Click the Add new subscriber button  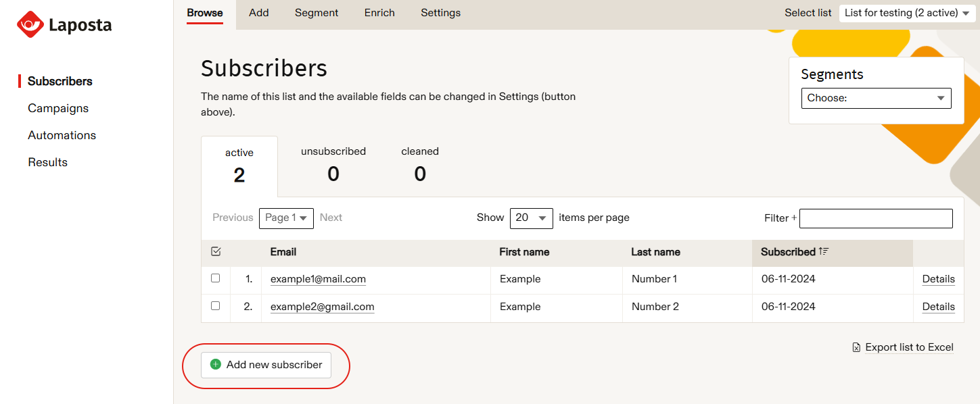[266, 365]
